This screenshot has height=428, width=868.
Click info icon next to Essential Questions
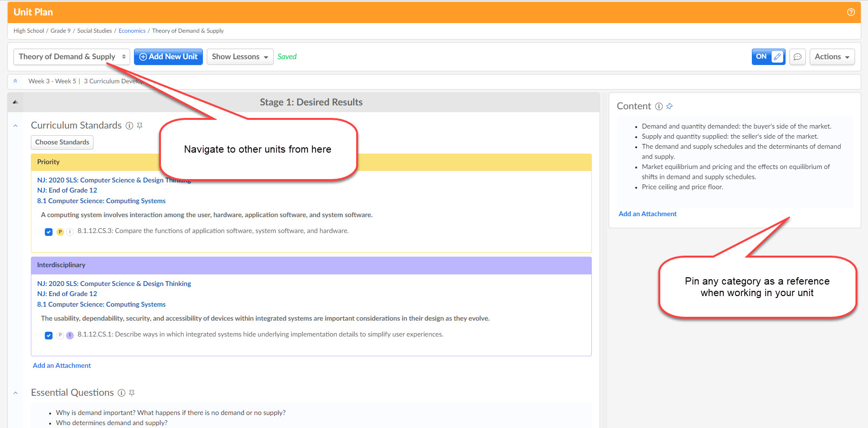pos(121,393)
